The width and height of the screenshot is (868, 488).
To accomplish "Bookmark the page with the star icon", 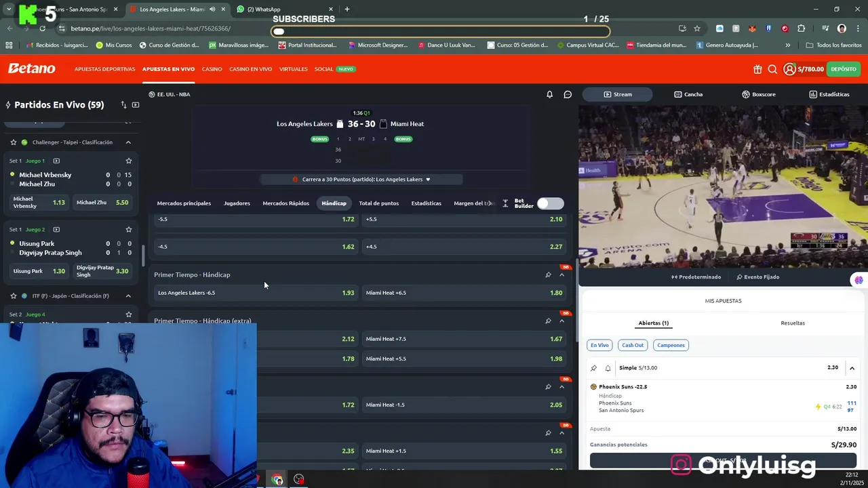I will tap(696, 28).
